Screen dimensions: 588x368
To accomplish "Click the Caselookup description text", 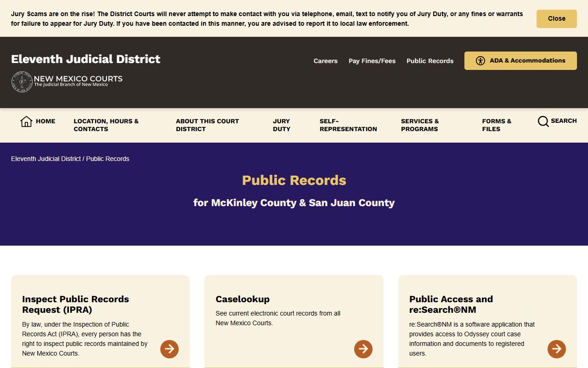I will point(278,318).
